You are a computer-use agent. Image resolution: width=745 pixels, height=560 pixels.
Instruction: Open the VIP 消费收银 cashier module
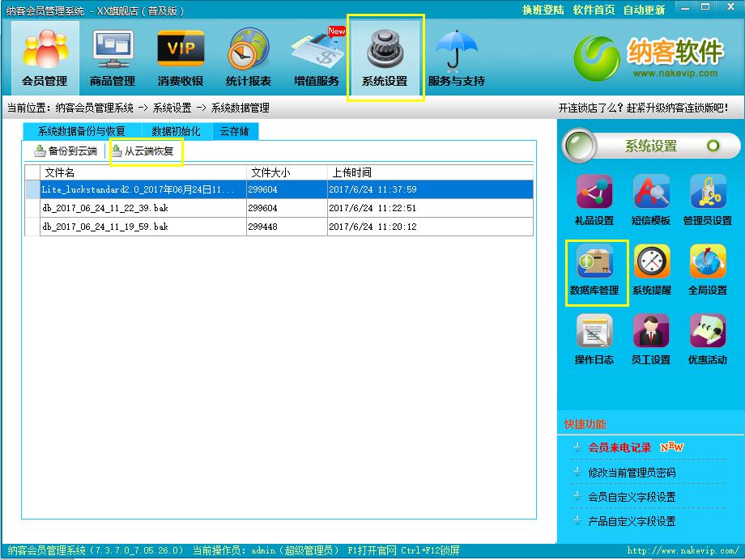(x=181, y=58)
